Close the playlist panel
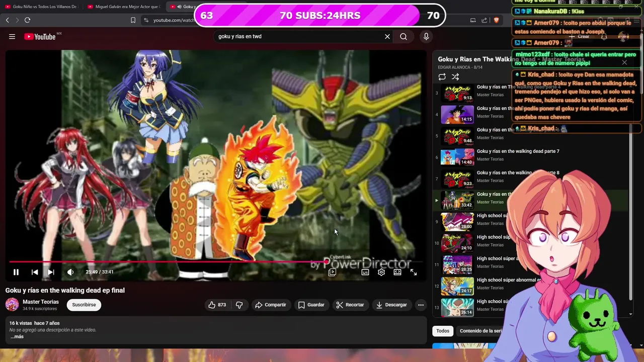The height and width of the screenshot is (362, 644). coord(624,62)
